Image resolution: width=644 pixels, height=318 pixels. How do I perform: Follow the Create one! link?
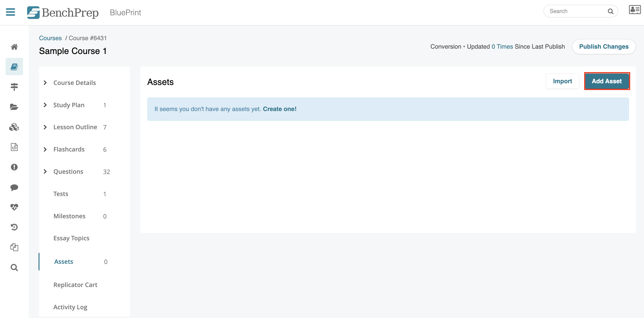click(280, 109)
